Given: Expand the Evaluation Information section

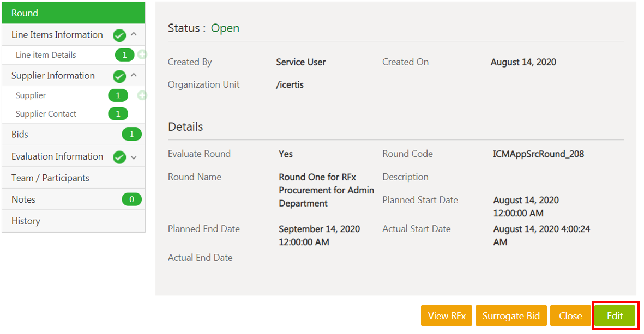Looking at the screenshot, I should pos(134,157).
